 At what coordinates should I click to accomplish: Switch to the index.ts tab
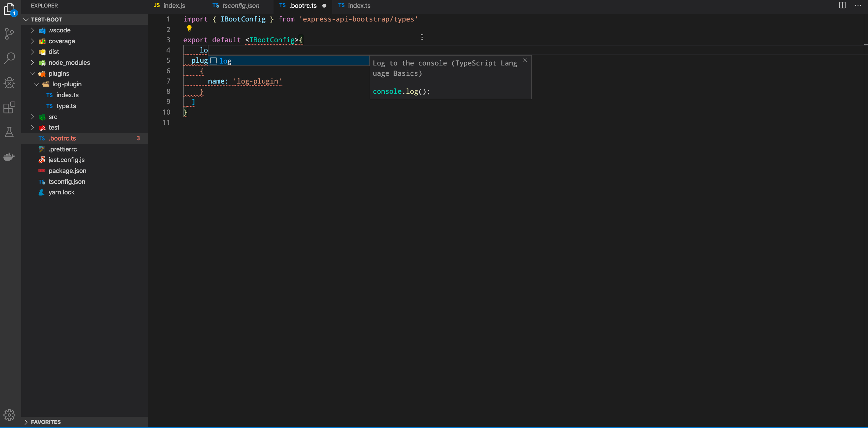359,6
